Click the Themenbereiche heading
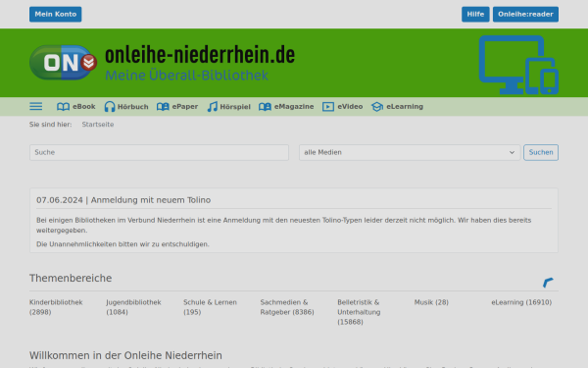 click(71, 279)
